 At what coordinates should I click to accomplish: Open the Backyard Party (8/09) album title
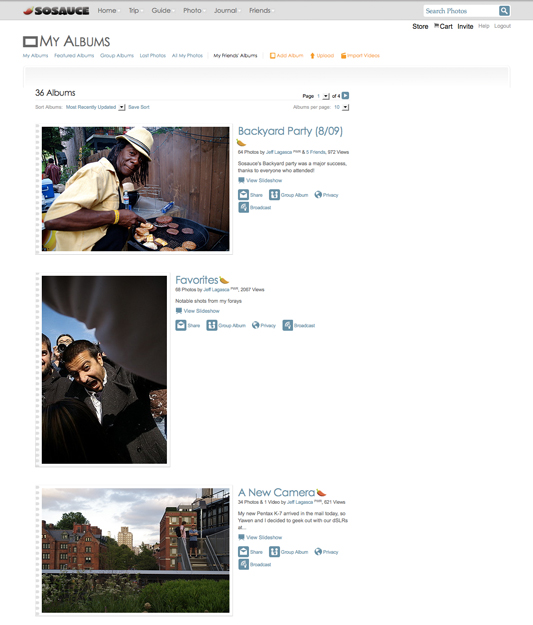(x=290, y=131)
